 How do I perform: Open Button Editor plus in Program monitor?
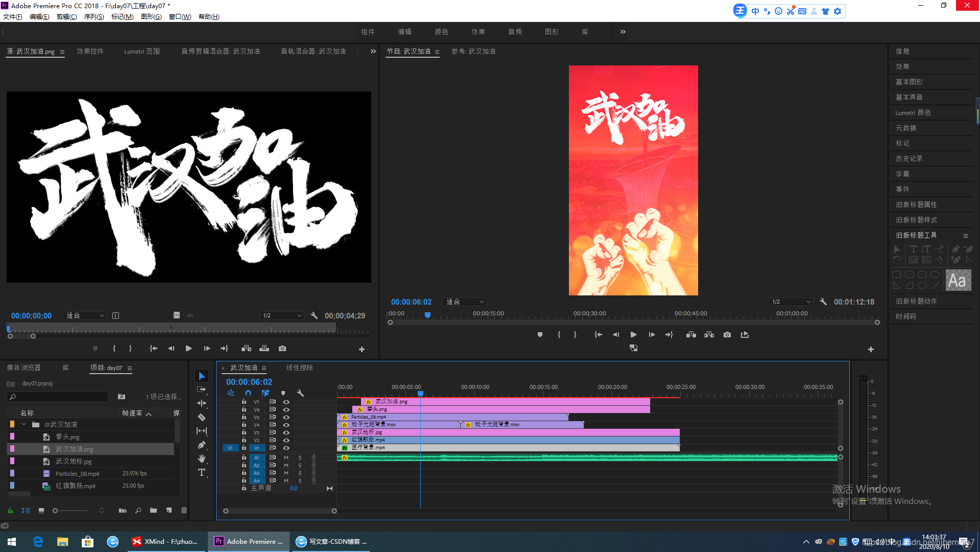(x=871, y=349)
